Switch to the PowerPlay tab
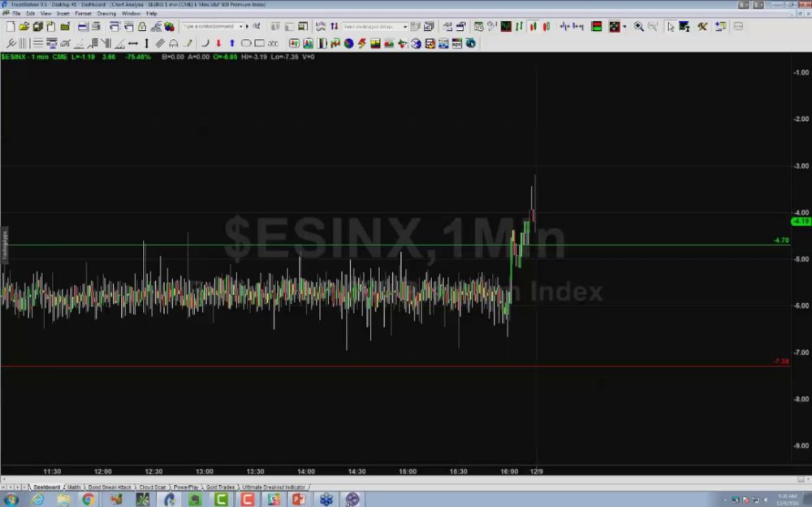812x507 pixels. point(186,487)
